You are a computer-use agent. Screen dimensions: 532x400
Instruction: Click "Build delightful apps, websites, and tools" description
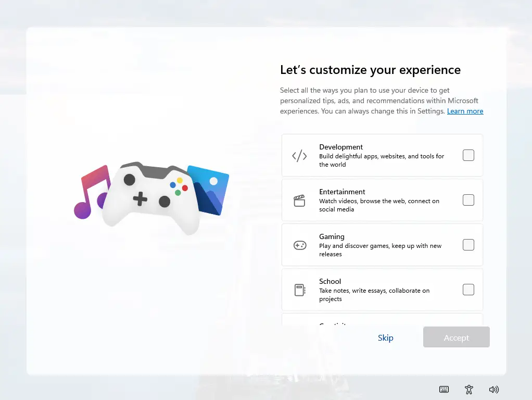(382, 160)
